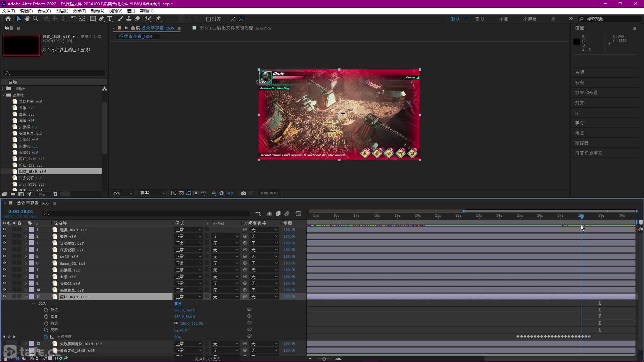
Task: Click the timeline zoom slider handle
Action: [x=324, y=359]
